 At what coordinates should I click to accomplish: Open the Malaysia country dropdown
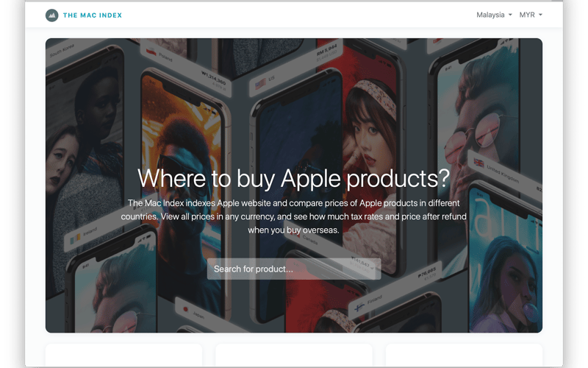[x=494, y=15]
